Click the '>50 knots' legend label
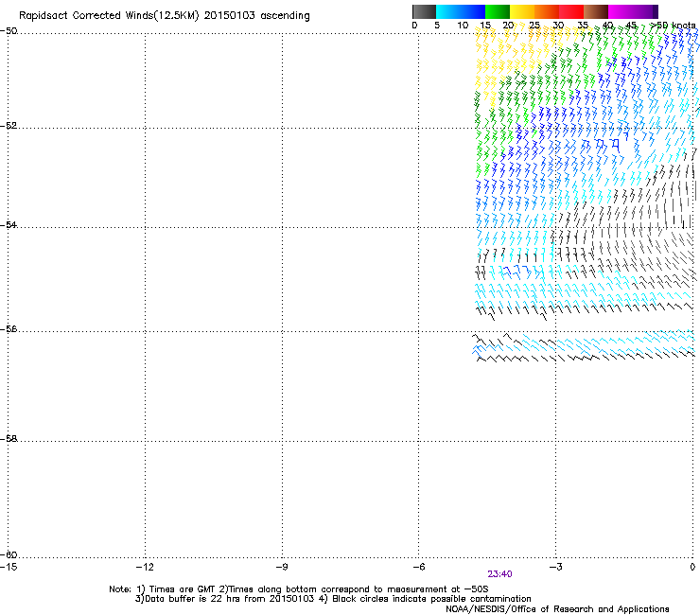 673,26
